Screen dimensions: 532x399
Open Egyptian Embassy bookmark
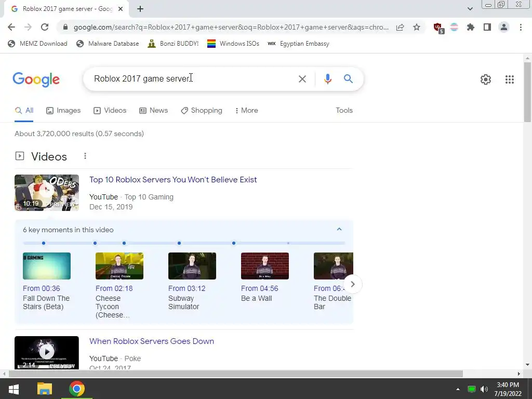coord(299,44)
